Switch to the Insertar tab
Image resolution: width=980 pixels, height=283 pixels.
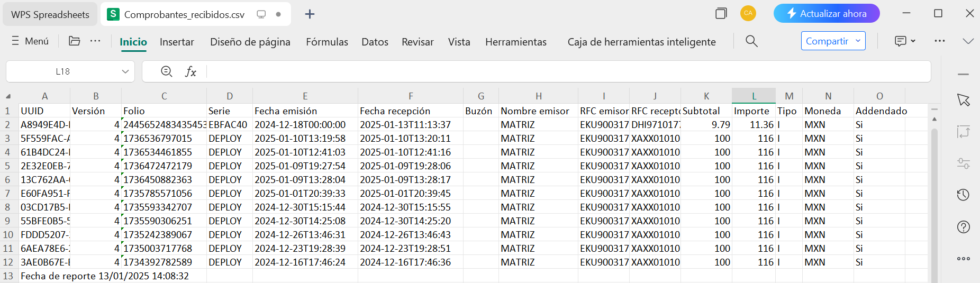tap(177, 42)
